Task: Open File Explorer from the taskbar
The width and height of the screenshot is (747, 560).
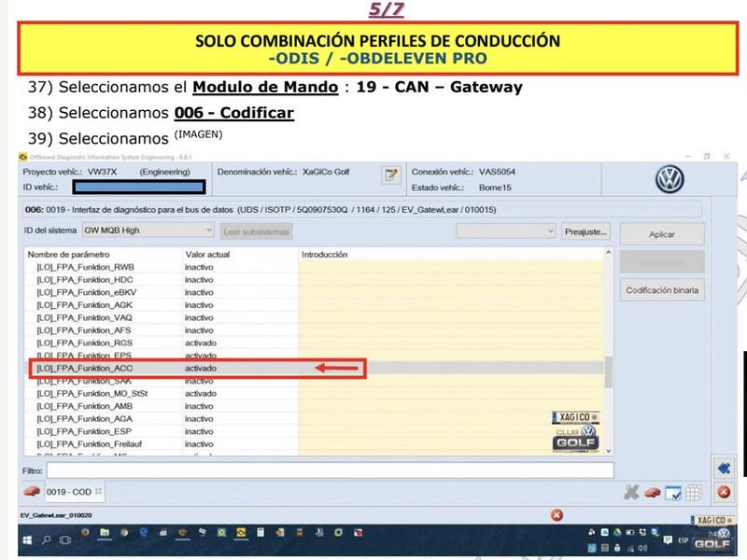Action: point(105,532)
